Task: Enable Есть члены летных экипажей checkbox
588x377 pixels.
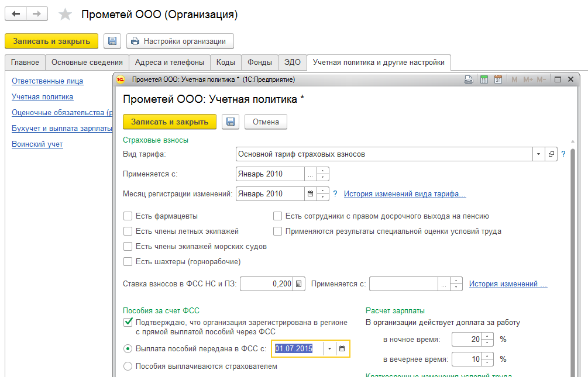Action: [128, 231]
